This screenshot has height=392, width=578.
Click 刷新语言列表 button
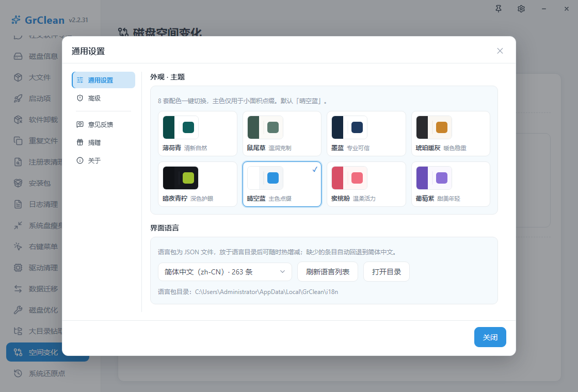pos(328,272)
